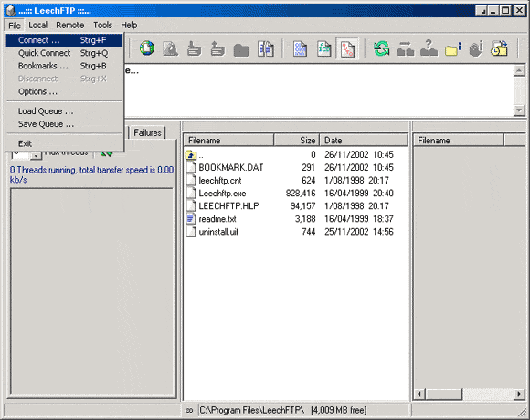
Task: Toggle the red auto transfer mode icon
Action: tap(347, 48)
